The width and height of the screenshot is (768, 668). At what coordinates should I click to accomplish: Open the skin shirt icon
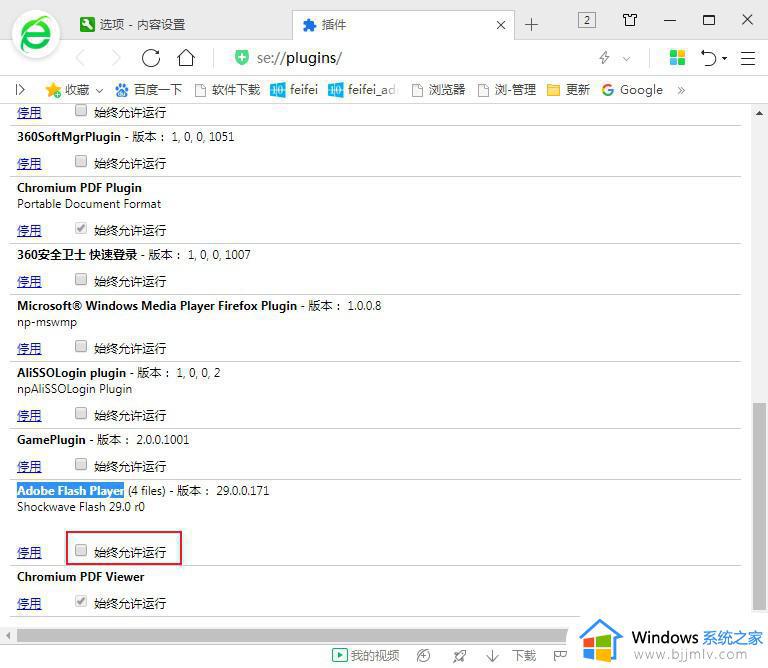pyautogui.click(x=630, y=20)
